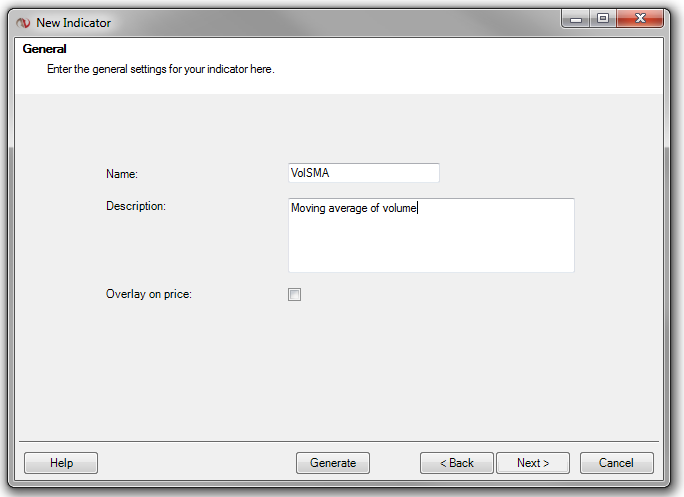The height and width of the screenshot is (497, 684).
Task: Go back with the < Back button
Action: point(456,463)
